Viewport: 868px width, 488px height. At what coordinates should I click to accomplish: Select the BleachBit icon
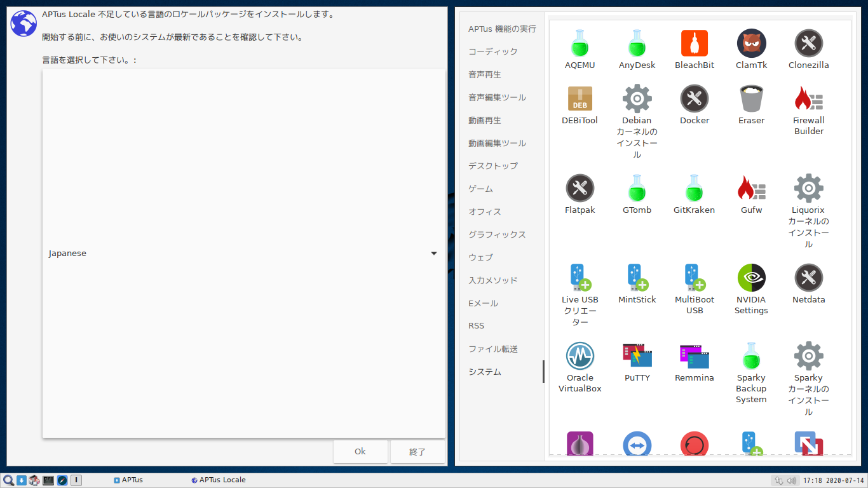(x=695, y=43)
